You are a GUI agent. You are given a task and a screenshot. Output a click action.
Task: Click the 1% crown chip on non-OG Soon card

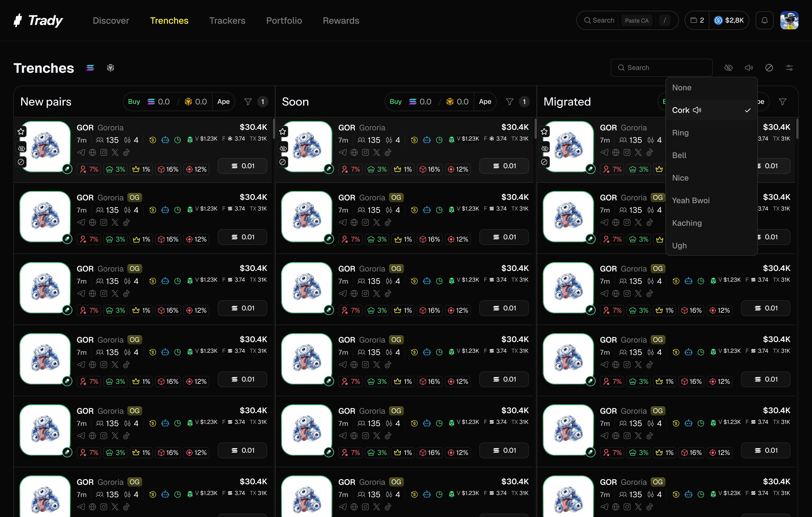[403, 169]
